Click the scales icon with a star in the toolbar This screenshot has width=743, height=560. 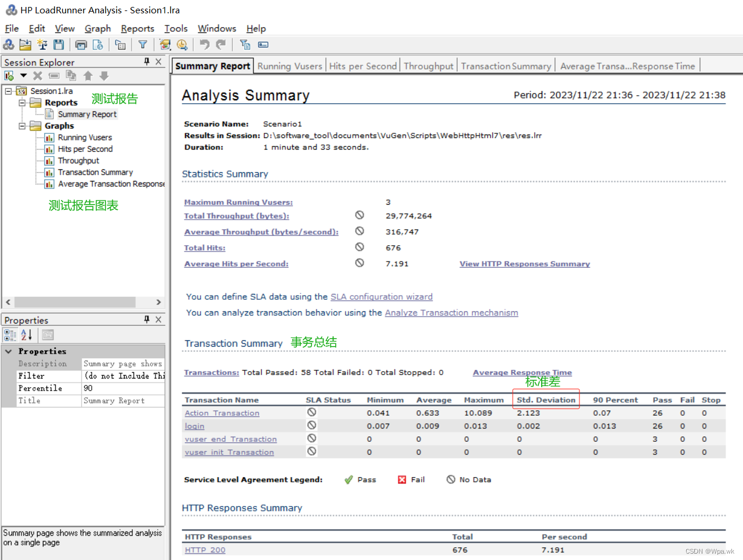pyautogui.click(x=42, y=45)
